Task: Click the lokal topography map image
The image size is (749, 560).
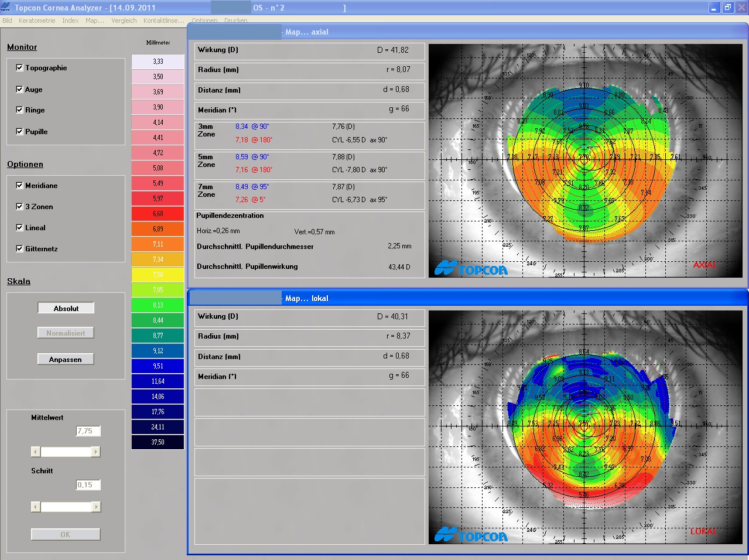Action: click(586, 427)
